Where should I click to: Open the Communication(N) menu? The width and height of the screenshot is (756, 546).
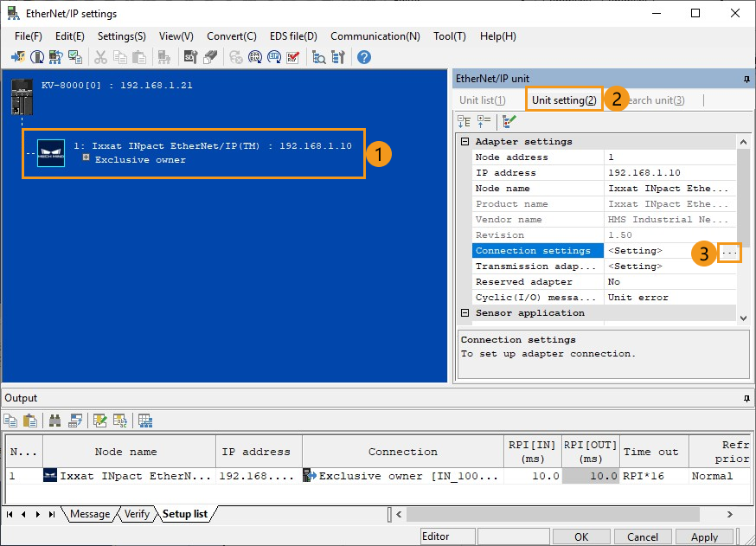click(x=375, y=36)
